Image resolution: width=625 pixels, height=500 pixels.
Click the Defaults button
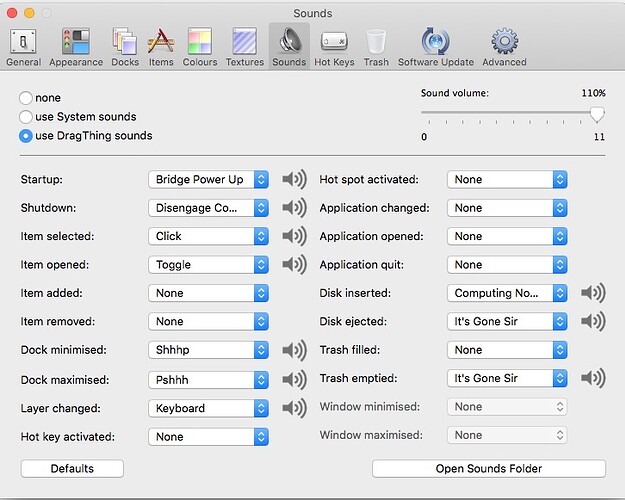(72, 469)
